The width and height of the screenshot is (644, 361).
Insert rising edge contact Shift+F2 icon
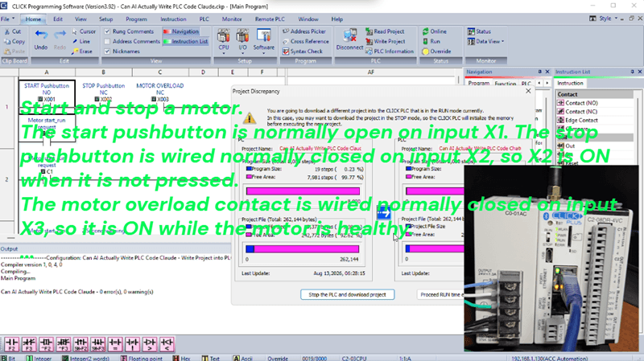coord(80,344)
